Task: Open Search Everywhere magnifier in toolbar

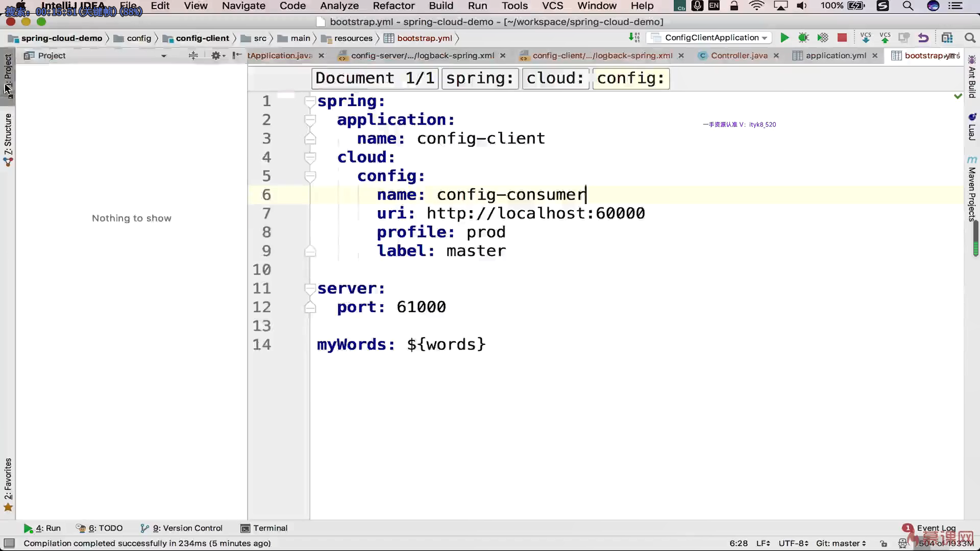Action: tap(970, 38)
